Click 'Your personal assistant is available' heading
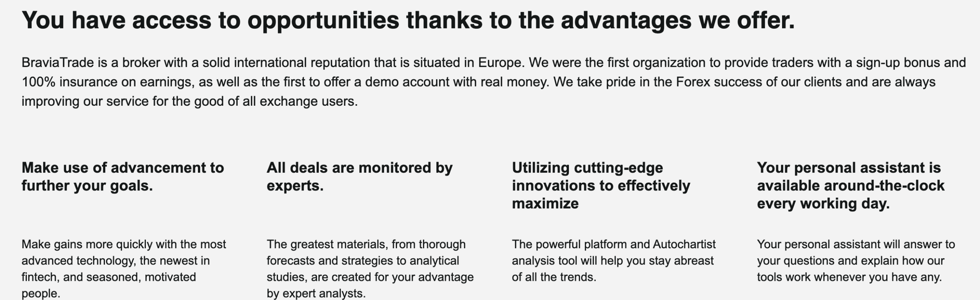Viewport: 980px width, 300px height. click(851, 185)
